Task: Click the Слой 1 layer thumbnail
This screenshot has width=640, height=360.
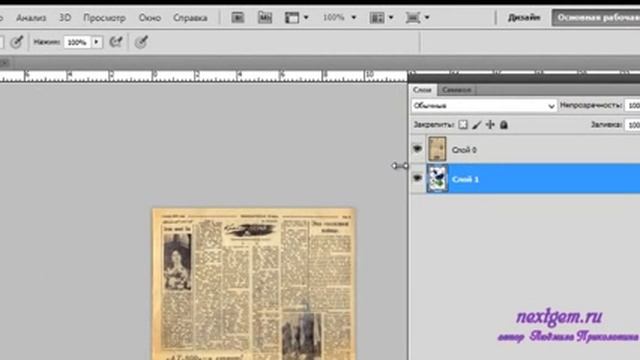Action: (437, 178)
